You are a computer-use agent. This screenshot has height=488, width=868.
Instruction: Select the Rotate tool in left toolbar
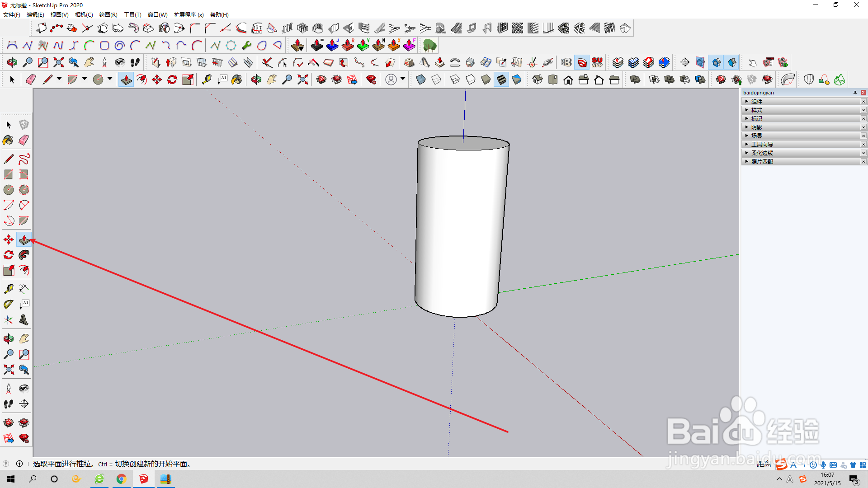8,255
